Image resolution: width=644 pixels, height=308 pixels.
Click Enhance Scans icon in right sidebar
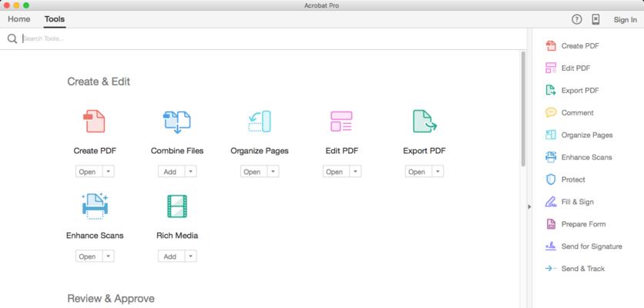[550, 157]
